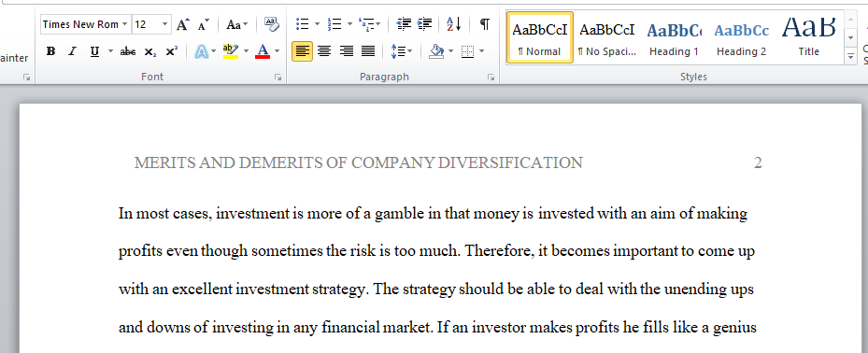Apply the Title style
Image resolution: width=868 pixels, height=353 pixels.
(x=808, y=37)
